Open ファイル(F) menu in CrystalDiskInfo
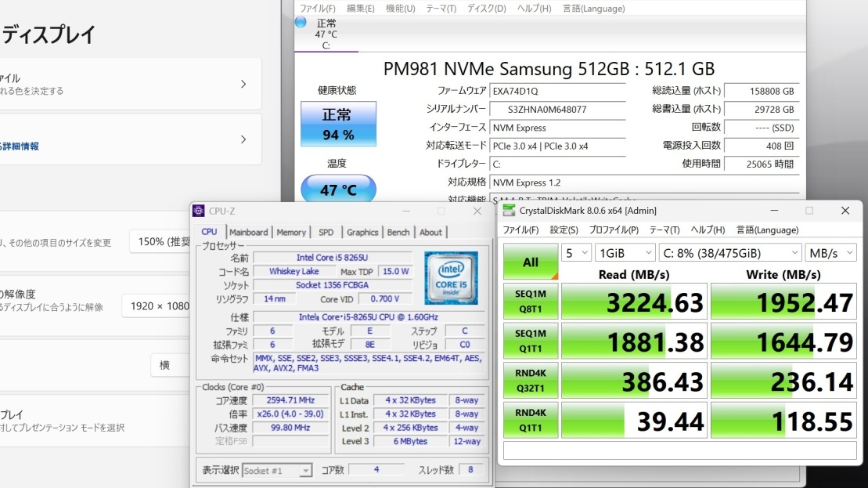Viewport: 868px width, 488px height. coord(317,9)
